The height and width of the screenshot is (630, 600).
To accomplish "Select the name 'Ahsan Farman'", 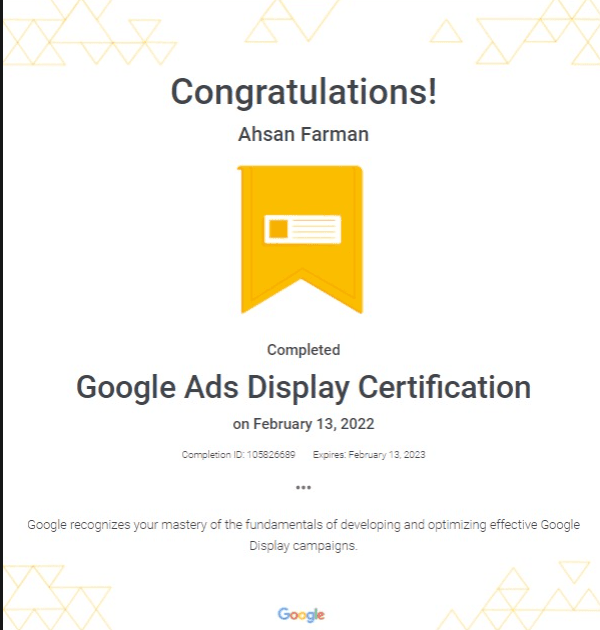I will tap(303, 134).
